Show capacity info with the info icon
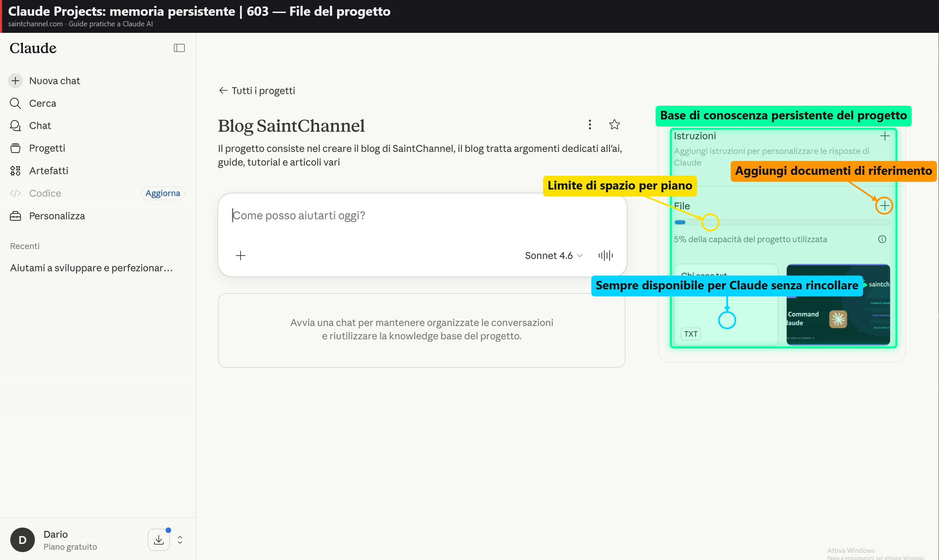Screen dimensions: 939x560 point(882,239)
